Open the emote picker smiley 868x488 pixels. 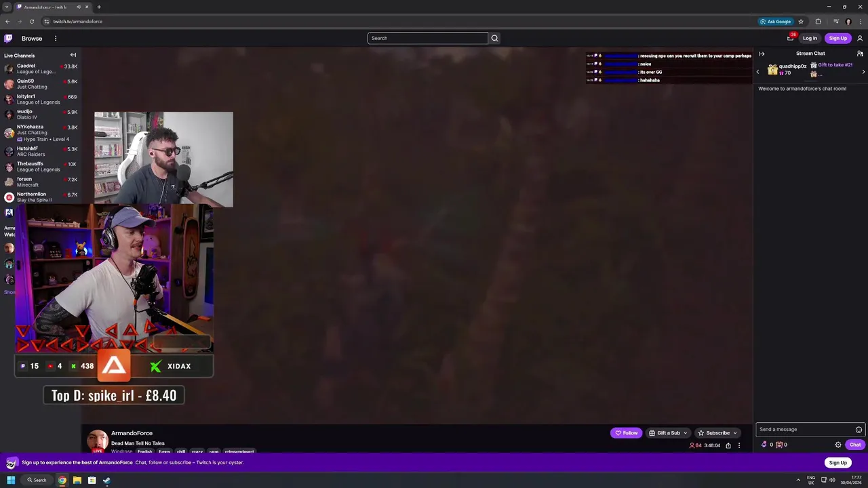pyautogui.click(x=859, y=429)
